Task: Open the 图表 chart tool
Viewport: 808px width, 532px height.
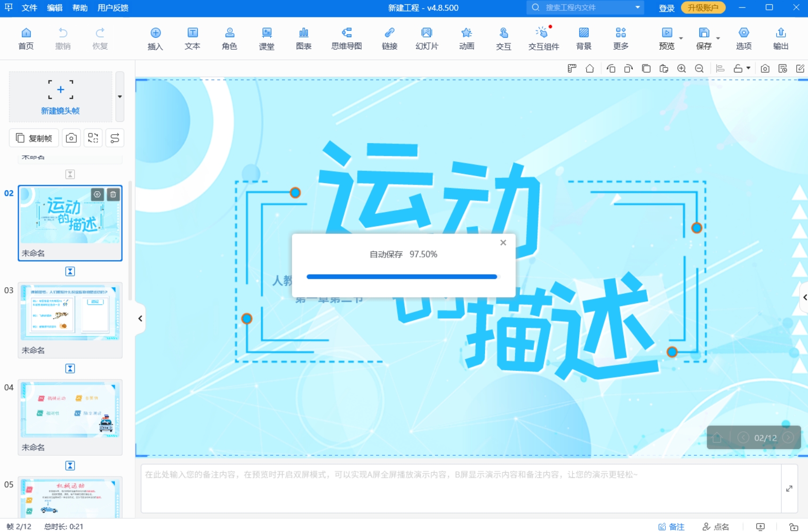Action: tap(304, 39)
